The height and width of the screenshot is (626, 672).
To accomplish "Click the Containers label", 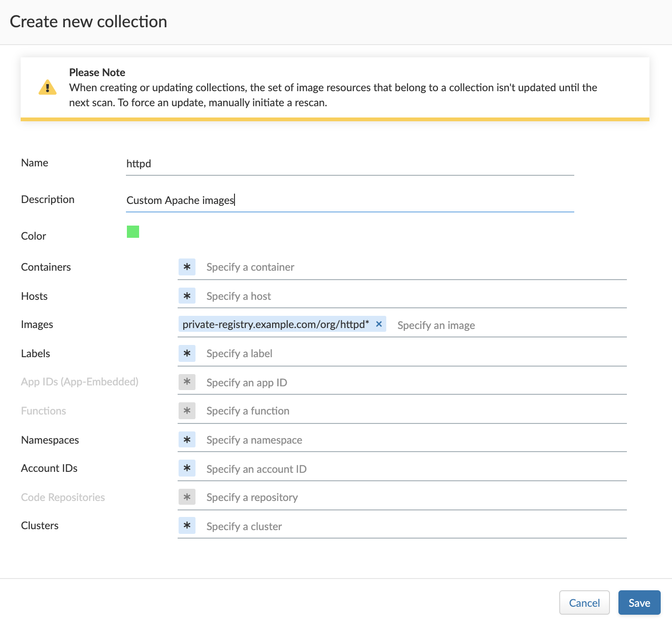I will click(x=46, y=267).
